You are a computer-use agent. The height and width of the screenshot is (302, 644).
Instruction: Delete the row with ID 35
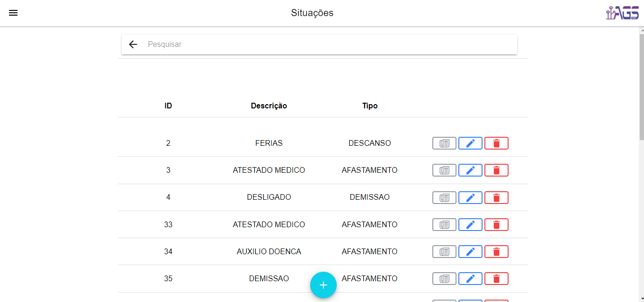(496, 279)
